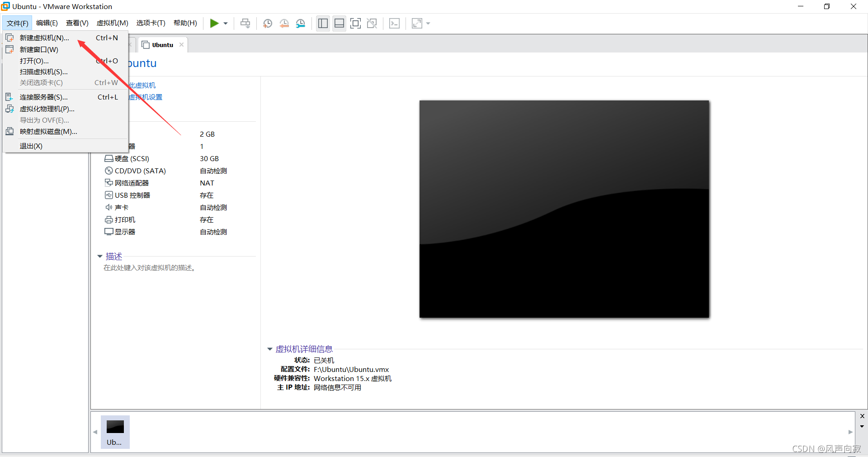Open the console view toolbar icon

point(394,24)
